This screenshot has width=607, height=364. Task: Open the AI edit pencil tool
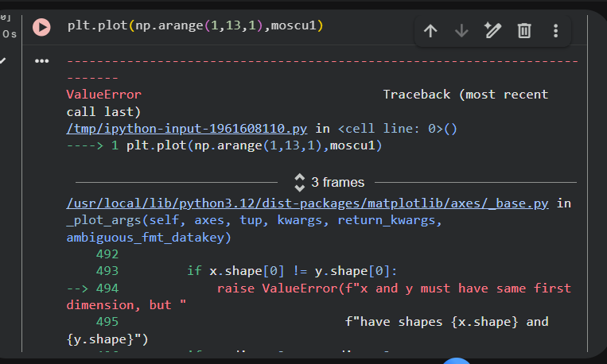click(x=492, y=31)
